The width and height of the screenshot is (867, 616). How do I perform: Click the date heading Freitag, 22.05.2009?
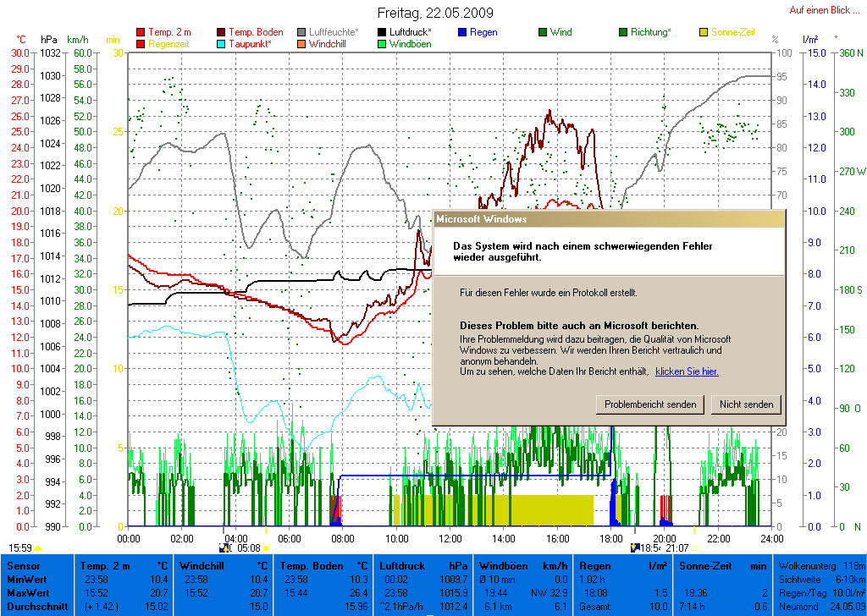pos(435,14)
